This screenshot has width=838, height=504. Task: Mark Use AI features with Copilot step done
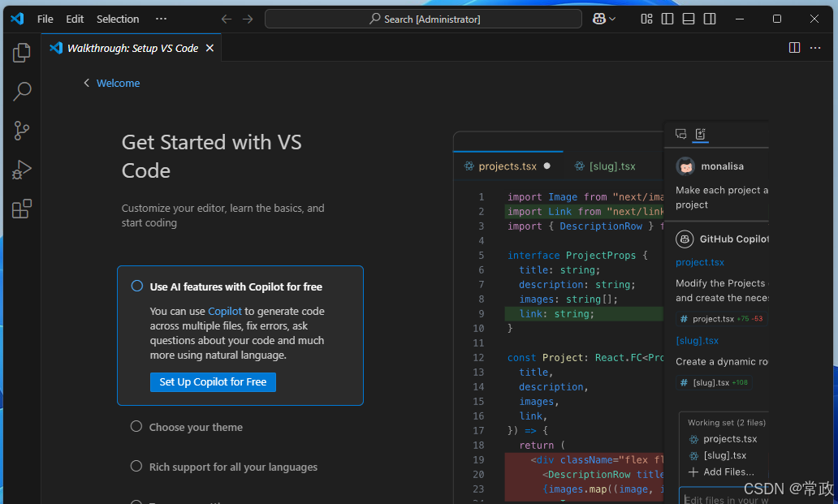(x=136, y=286)
